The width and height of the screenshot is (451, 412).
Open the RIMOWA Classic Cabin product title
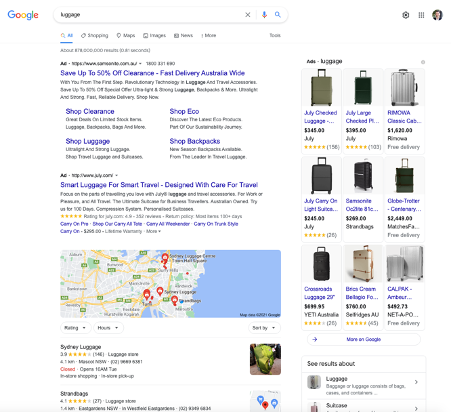point(404,117)
